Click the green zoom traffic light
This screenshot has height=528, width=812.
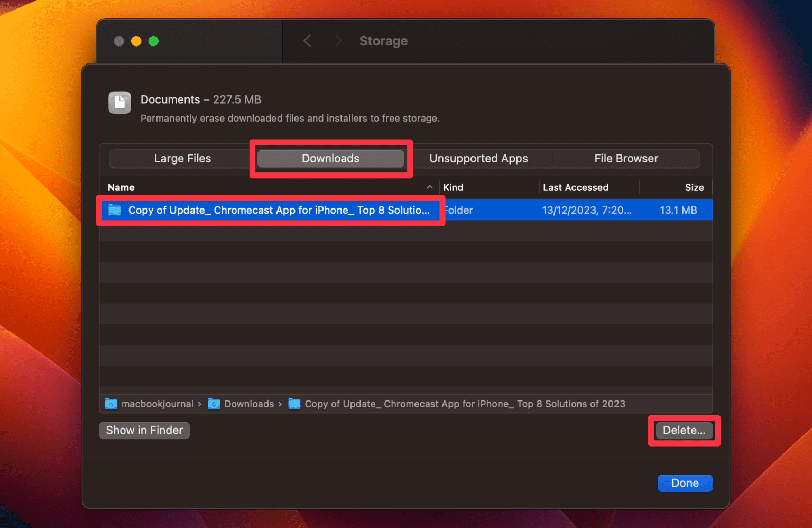click(x=153, y=41)
